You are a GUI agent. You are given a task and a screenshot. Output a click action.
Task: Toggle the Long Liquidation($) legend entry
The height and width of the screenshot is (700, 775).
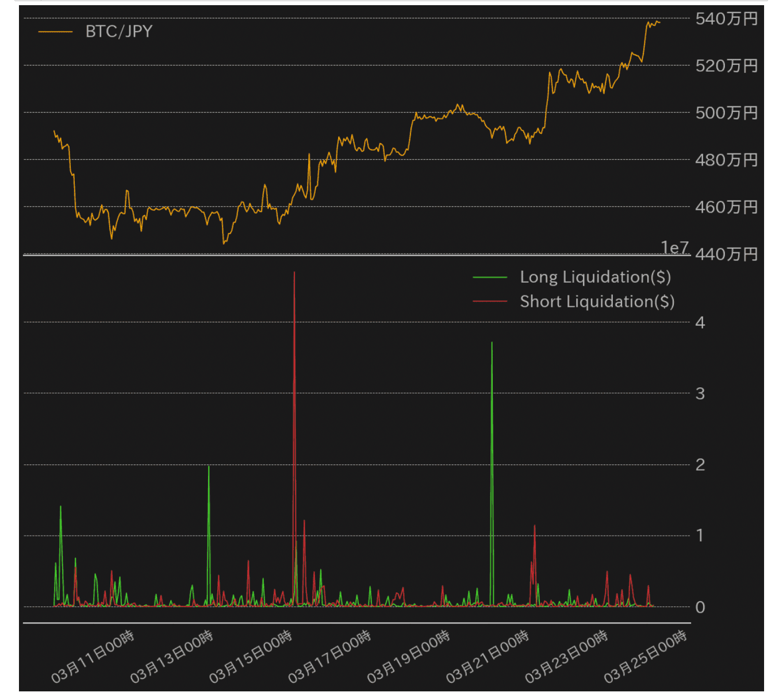(x=595, y=277)
